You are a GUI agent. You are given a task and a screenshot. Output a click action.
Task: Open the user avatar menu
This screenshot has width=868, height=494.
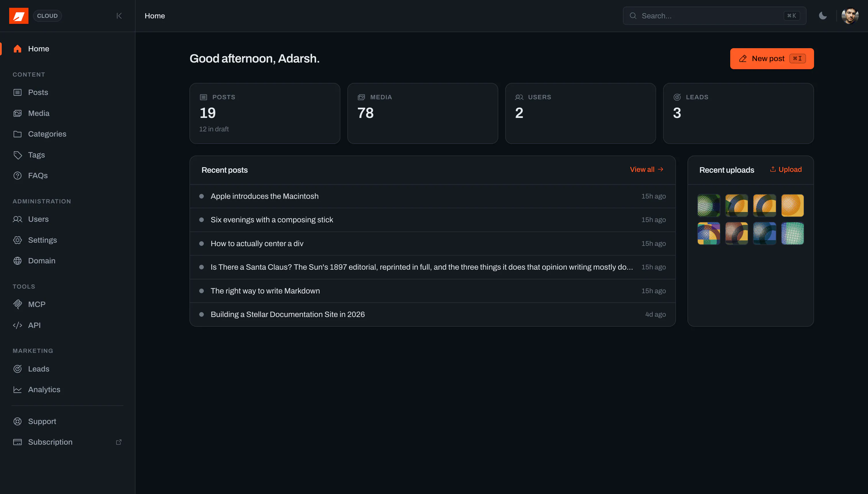(850, 16)
